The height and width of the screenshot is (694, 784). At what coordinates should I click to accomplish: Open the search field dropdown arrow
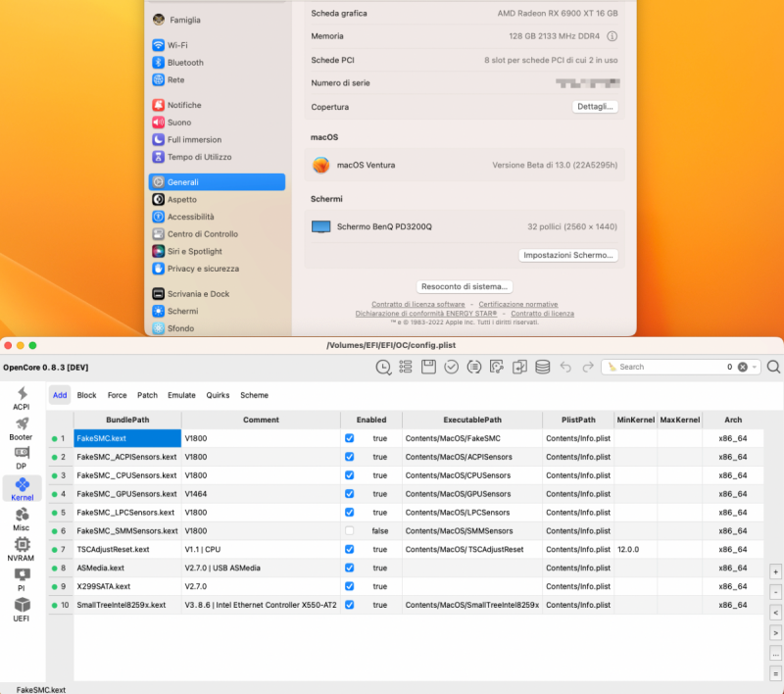[756, 367]
